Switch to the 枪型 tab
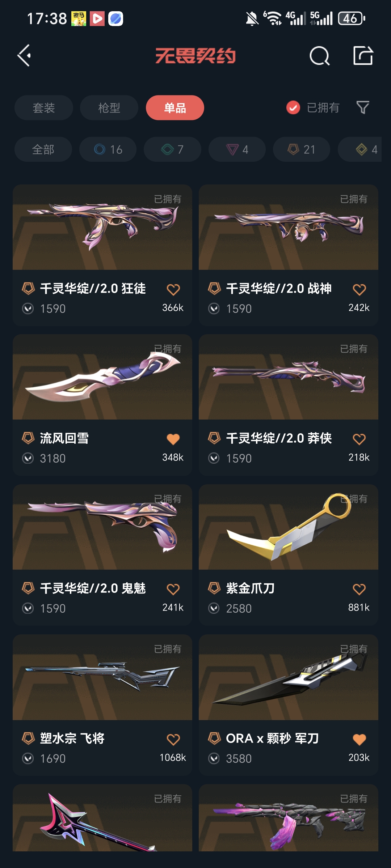 (109, 108)
